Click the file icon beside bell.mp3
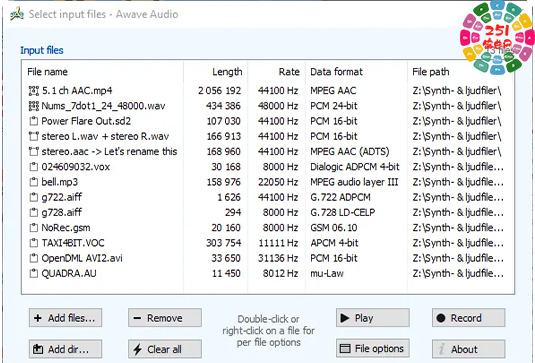This screenshot has width=535, height=363. [x=33, y=182]
